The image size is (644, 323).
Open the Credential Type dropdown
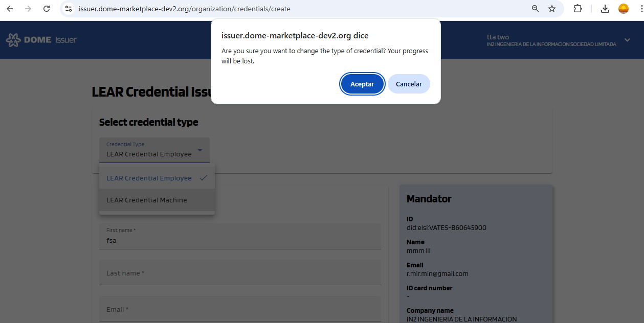coord(154,150)
